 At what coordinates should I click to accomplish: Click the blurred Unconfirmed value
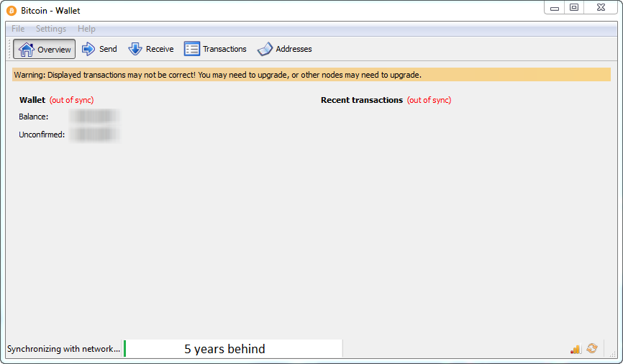pos(94,135)
